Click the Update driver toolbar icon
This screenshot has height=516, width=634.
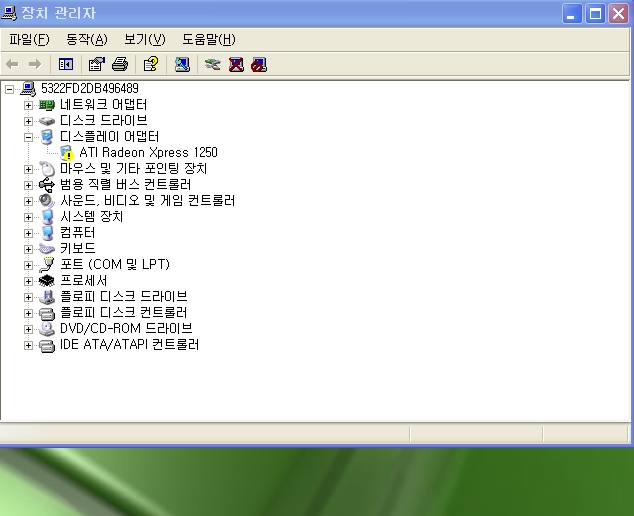[213, 64]
